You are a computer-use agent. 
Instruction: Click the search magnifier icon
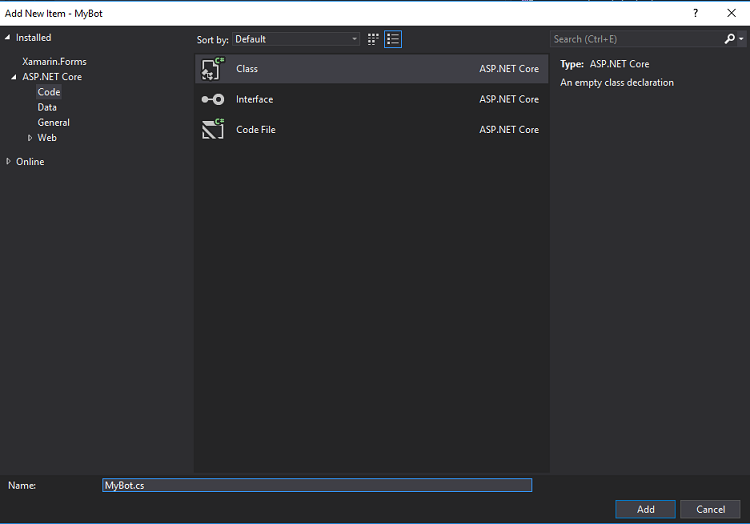tap(729, 39)
